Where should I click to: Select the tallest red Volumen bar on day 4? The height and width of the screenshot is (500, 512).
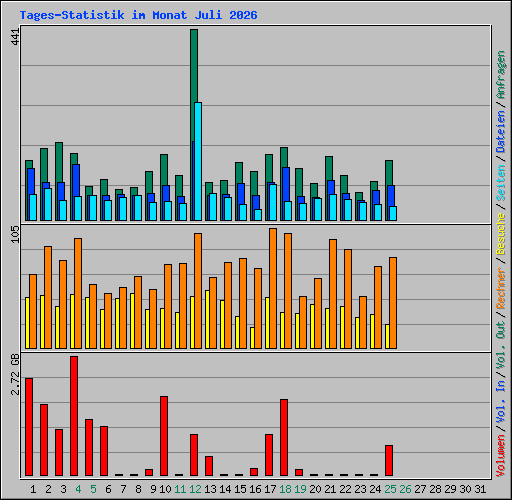point(74,416)
